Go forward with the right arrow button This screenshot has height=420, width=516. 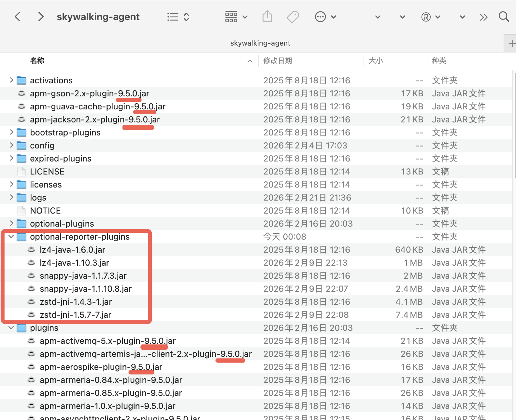(x=40, y=17)
